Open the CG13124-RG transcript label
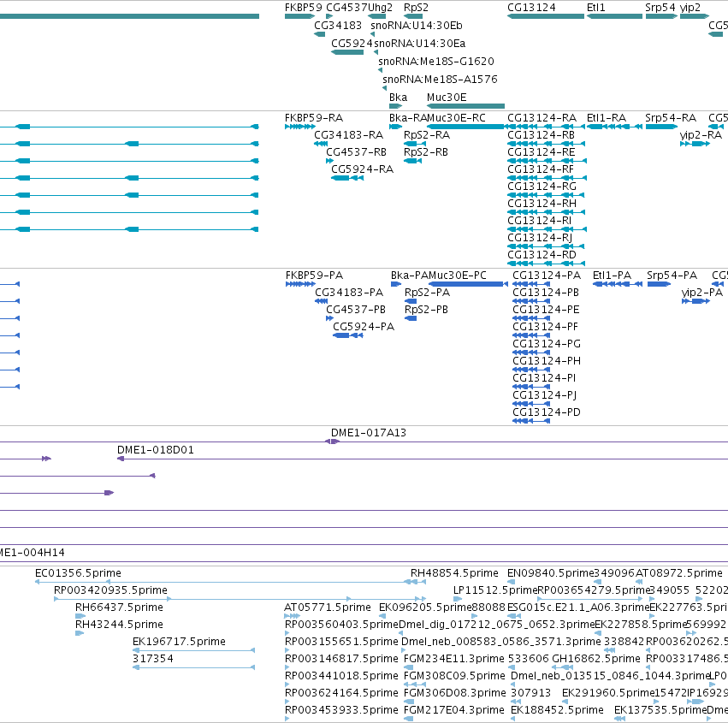Image resolution: width=728 pixels, height=723 pixels. (542, 187)
